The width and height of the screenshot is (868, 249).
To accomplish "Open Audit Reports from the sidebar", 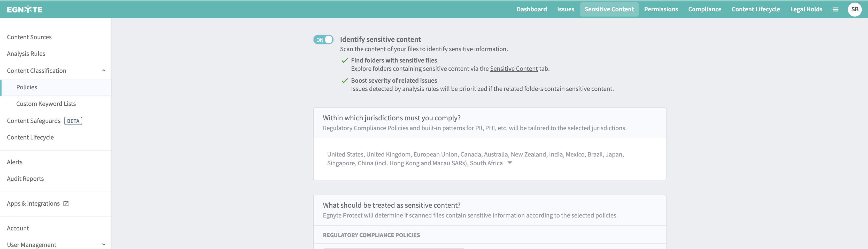I will [25, 178].
